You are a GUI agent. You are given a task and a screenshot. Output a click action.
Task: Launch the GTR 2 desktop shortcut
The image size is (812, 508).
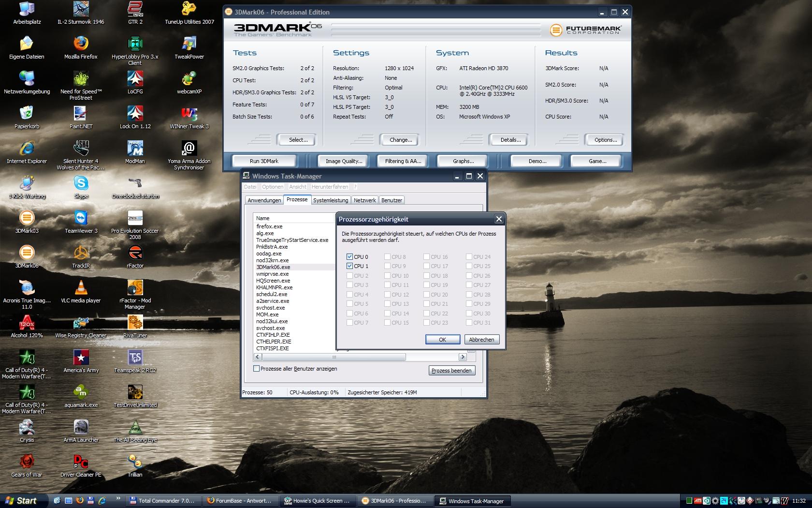click(x=135, y=13)
